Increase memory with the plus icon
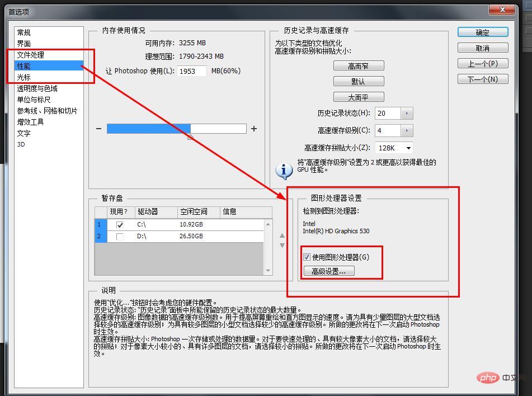Viewport: 532px width, 396px height. (x=254, y=129)
